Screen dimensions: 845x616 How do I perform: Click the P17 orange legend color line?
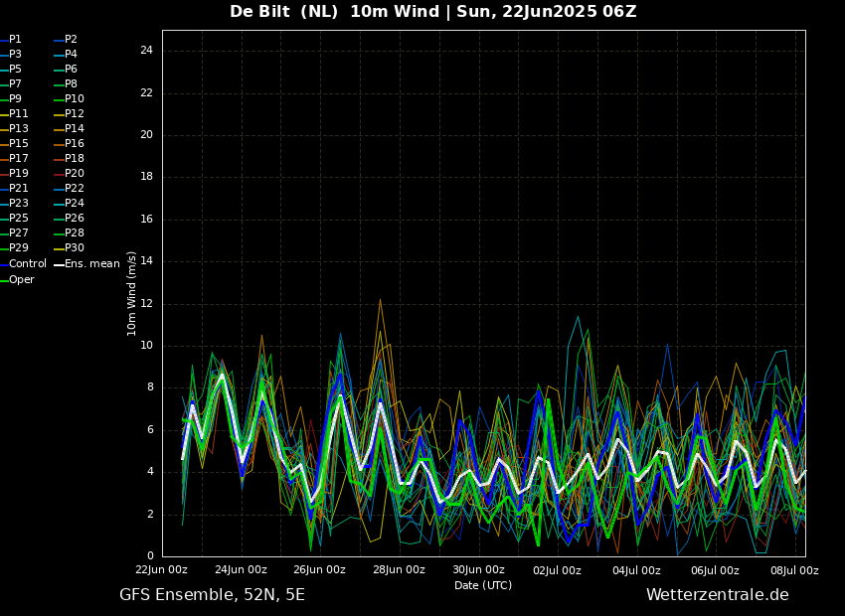tap(4, 159)
